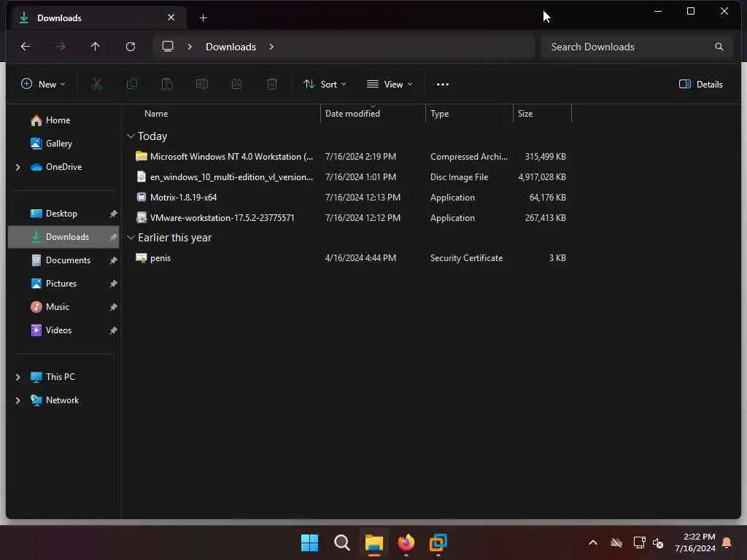Open Music in the sidebar

point(58,307)
